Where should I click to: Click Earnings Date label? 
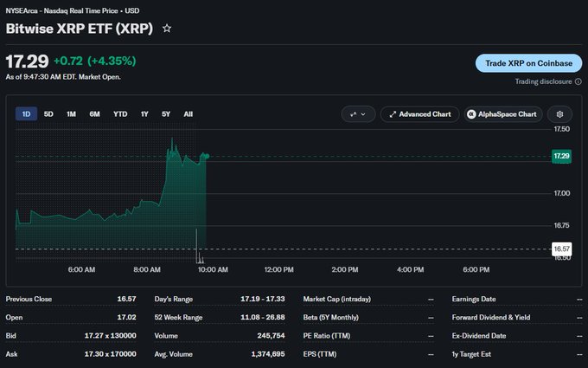[x=474, y=299]
